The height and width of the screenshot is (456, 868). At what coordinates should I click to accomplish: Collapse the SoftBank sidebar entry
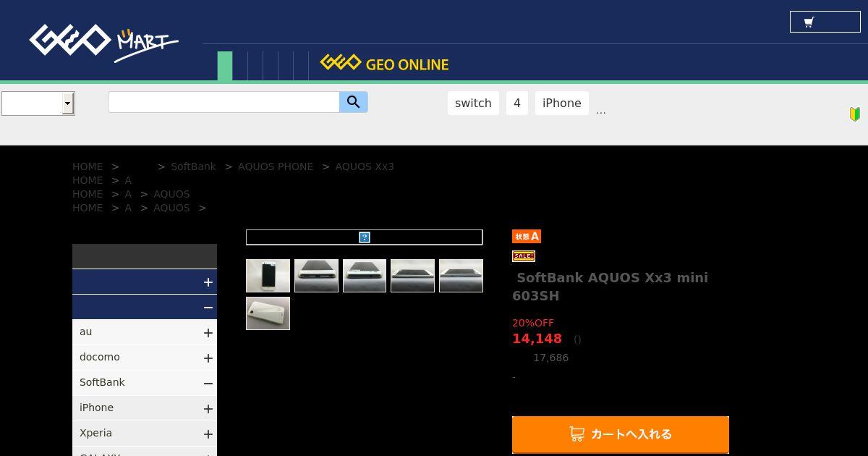[x=208, y=384]
